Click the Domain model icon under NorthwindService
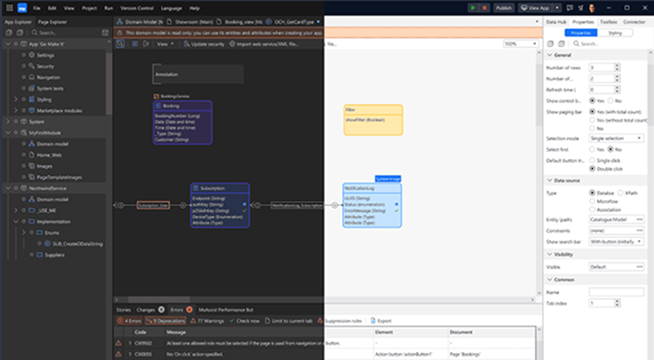Screen dimensions: 654x360 [x=32, y=199]
